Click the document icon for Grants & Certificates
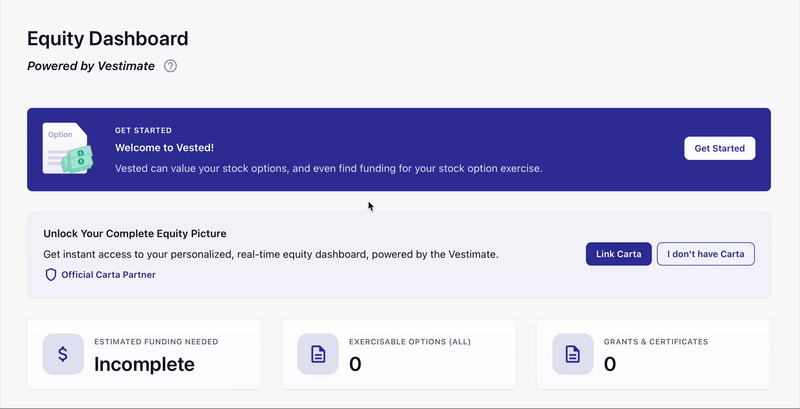This screenshot has height=409, width=800. click(x=573, y=354)
